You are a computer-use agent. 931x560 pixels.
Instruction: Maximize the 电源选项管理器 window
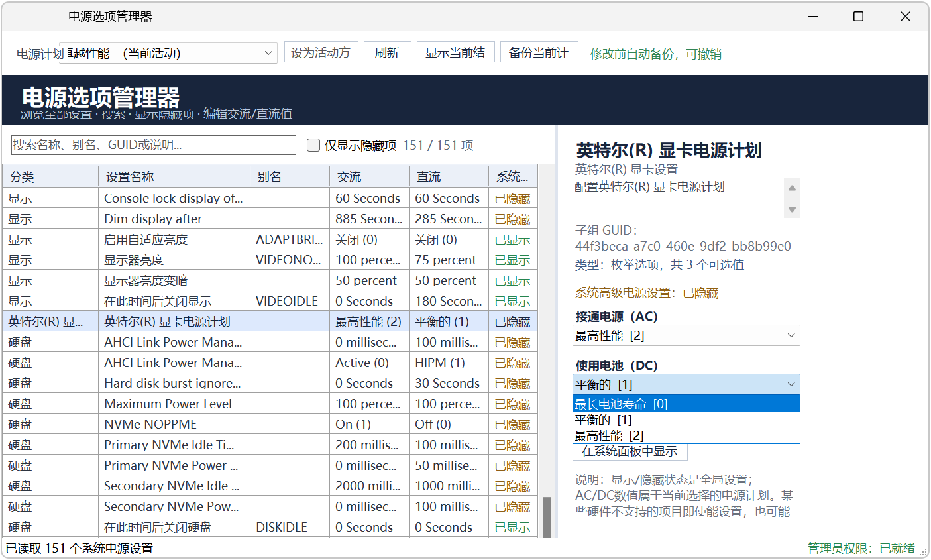pyautogui.click(x=858, y=16)
